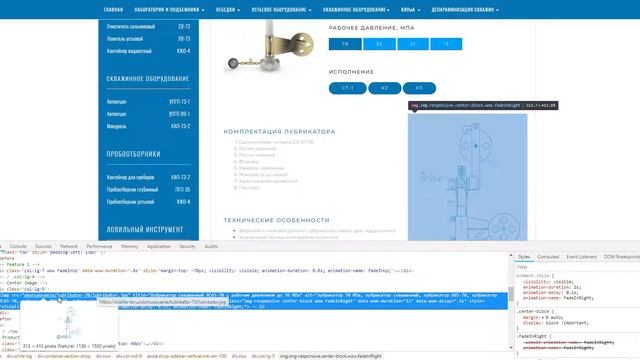Choose the К3 execution option
The image size is (640, 360).
(x=419, y=88)
